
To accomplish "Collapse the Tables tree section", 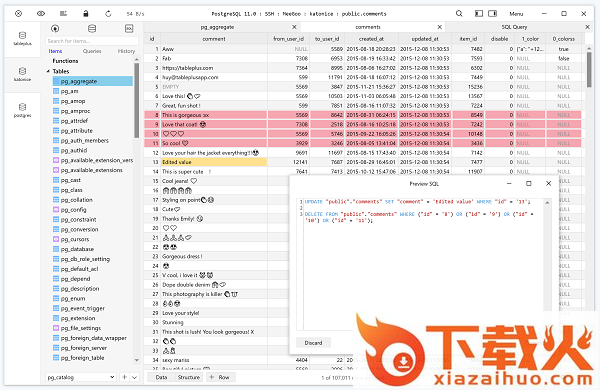I will click(x=48, y=71).
